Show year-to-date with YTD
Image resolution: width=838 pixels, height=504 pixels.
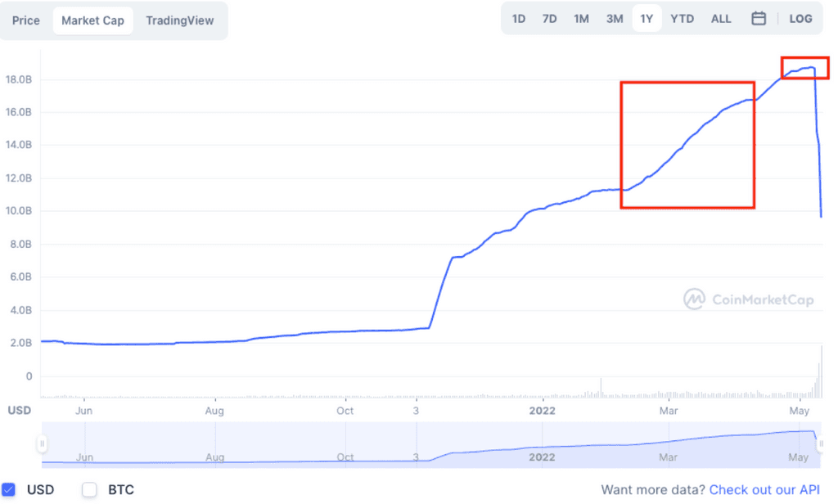click(683, 19)
